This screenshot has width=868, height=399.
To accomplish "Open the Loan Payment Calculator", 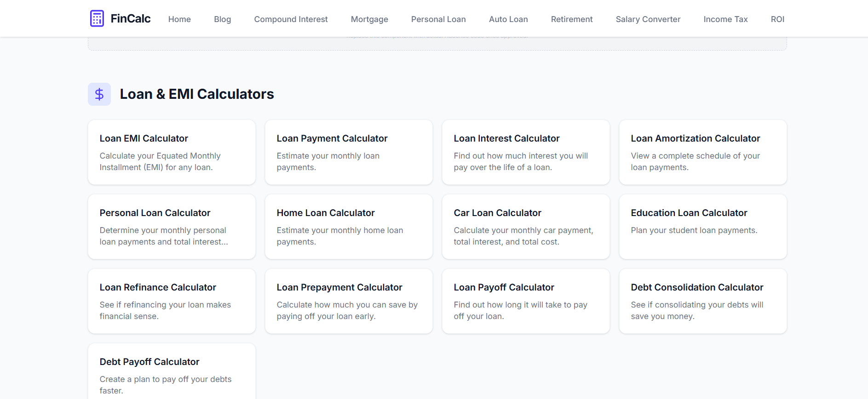I will (x=348, y=152).
